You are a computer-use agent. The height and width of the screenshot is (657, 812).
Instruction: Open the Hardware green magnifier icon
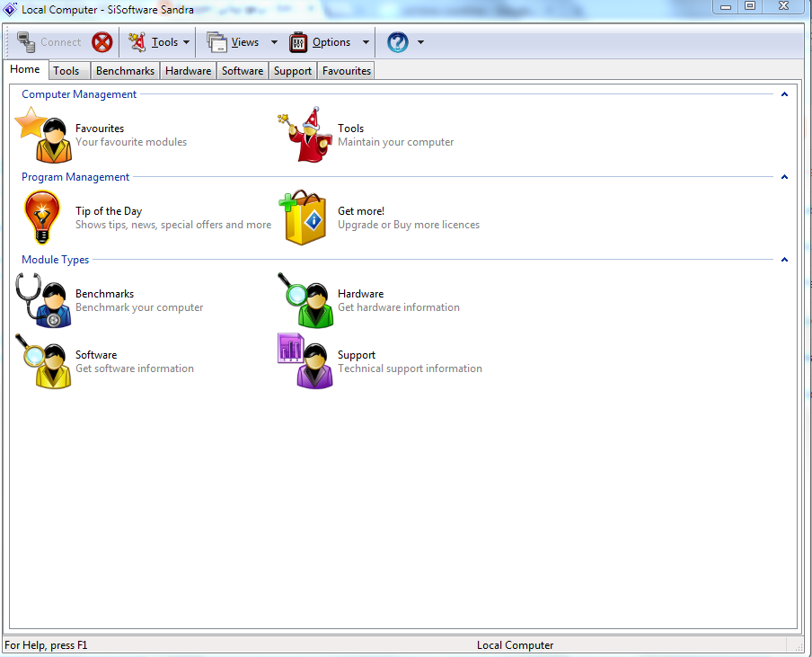305,300
